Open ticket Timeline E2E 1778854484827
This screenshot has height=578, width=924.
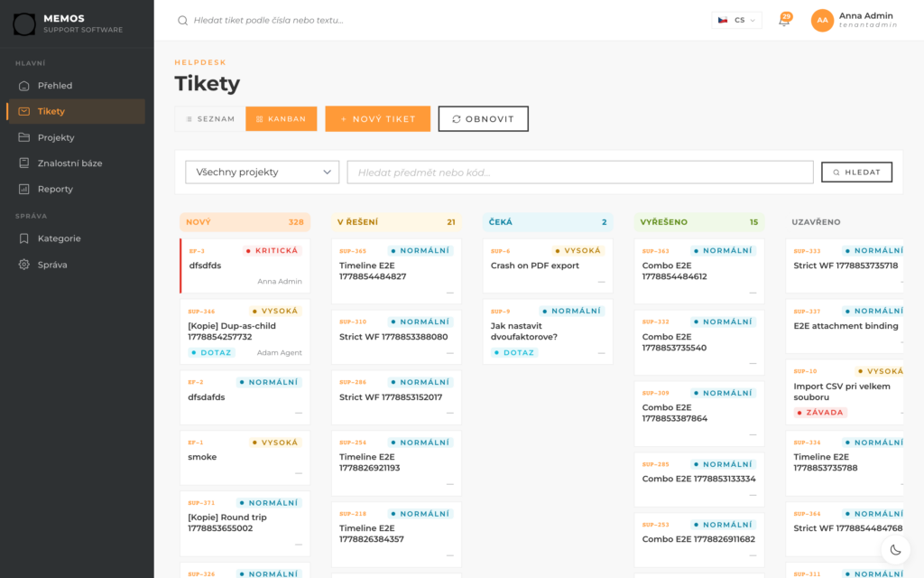coord(396,271)
